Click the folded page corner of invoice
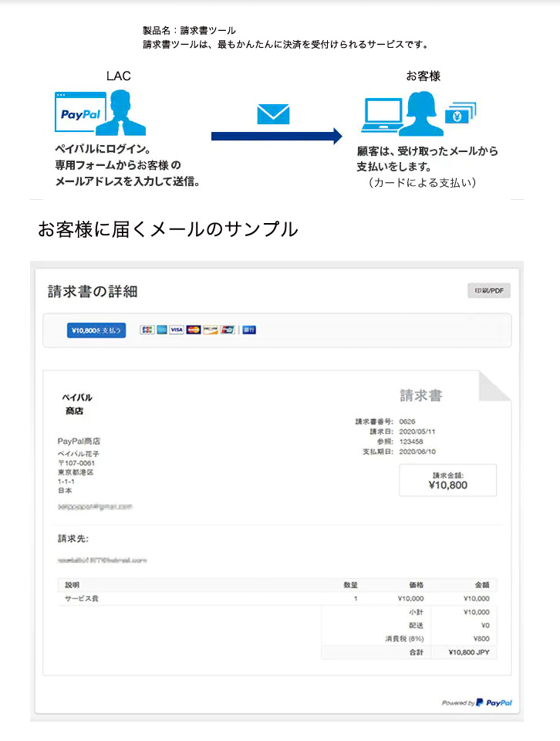 [x=495, y=386]
